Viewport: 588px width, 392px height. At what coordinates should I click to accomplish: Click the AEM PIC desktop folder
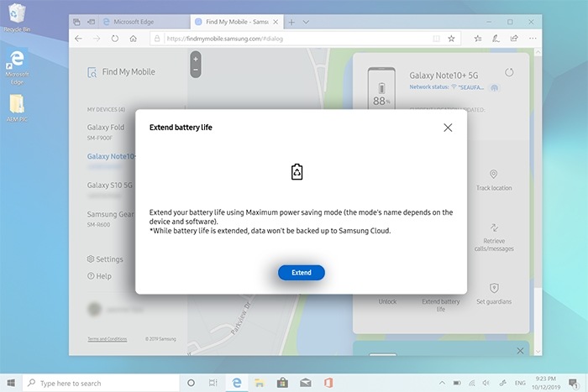pyautogui.click(x=17, y=108)
